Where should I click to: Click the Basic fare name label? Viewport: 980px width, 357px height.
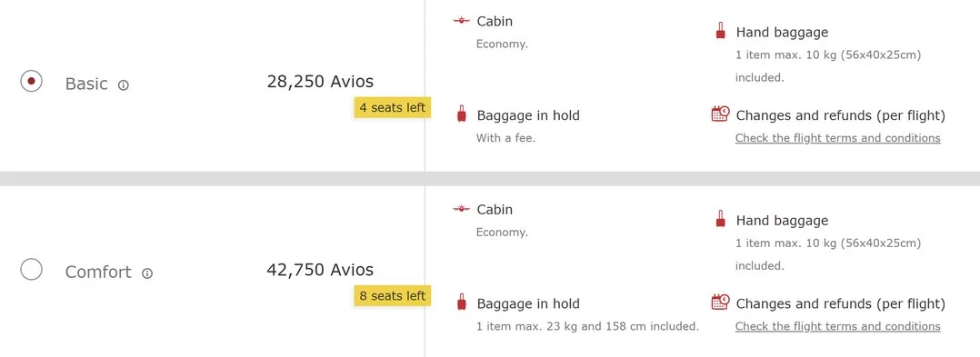point(86,84)
